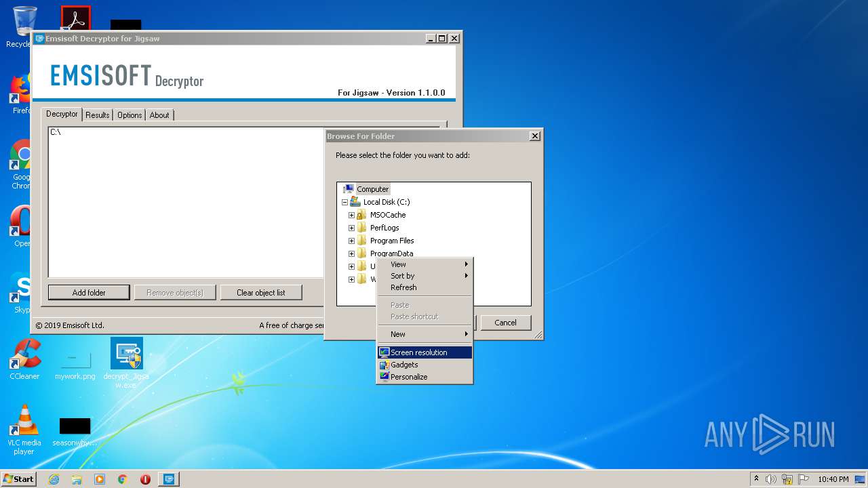Collapse the Local Disk (C:) node
868x488 pixels.
point(344,202)
